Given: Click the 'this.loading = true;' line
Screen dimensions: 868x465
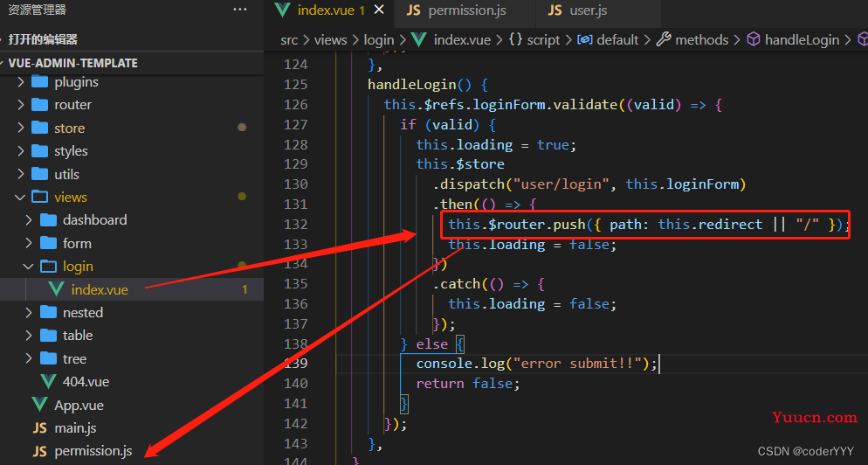Looking at the screenshot, I should pyautogui.click(x=496, y=144).
